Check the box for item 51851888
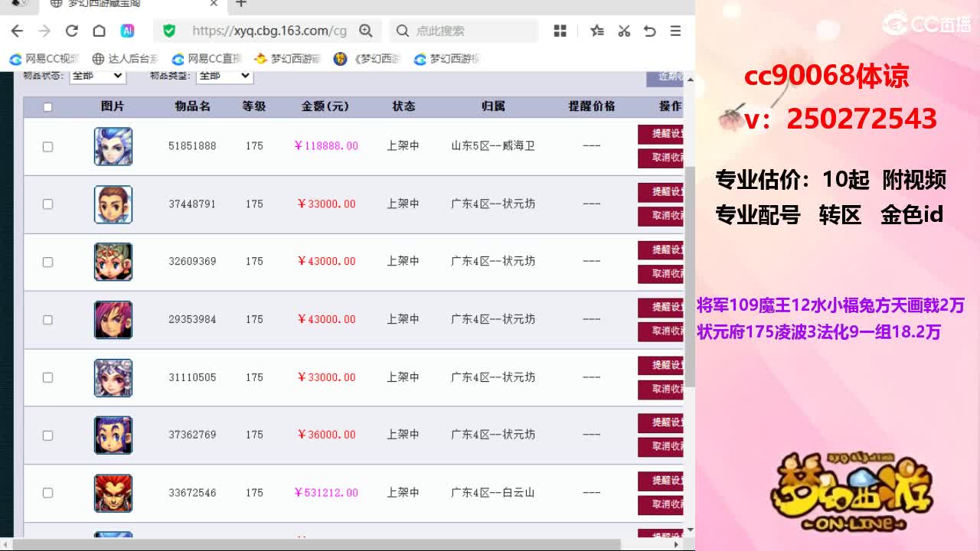Screen dimensions: 980x551 pos(47,146)
